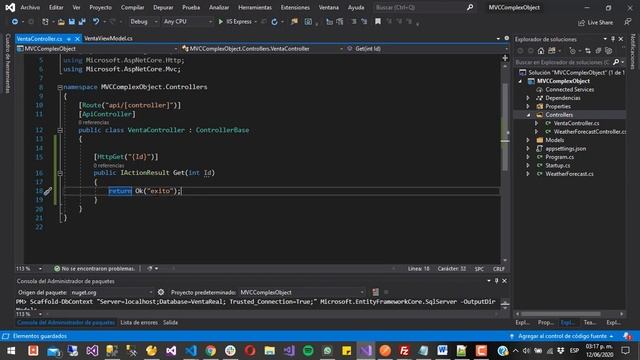
Task: Click the search magnifier in title bar
Action: [x=470, y=7]
